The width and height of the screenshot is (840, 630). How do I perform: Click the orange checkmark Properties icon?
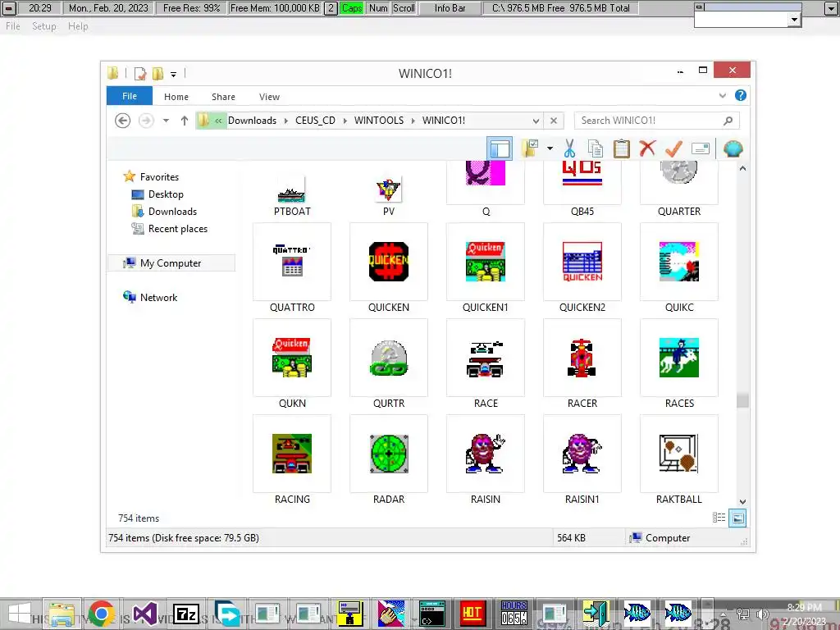click(673, 148)
